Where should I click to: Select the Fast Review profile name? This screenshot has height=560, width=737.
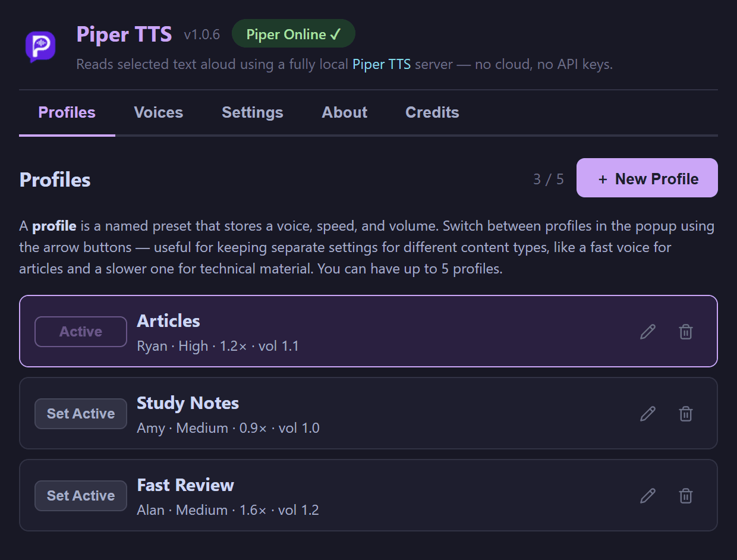tap(185, 485)
